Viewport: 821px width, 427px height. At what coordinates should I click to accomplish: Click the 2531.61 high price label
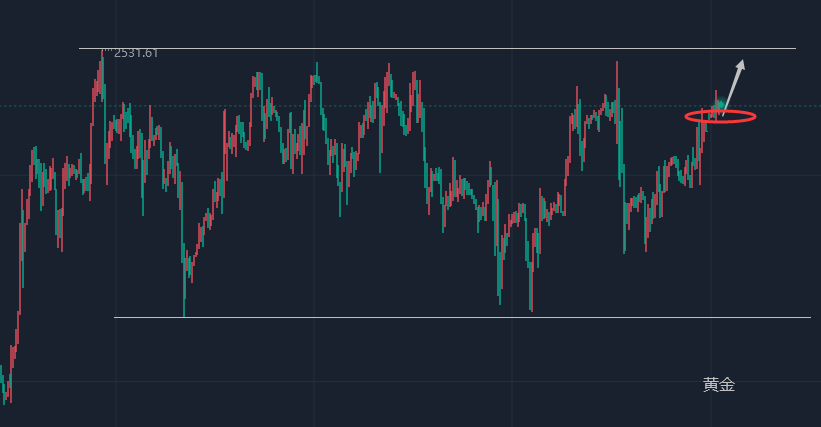[136, 53]
